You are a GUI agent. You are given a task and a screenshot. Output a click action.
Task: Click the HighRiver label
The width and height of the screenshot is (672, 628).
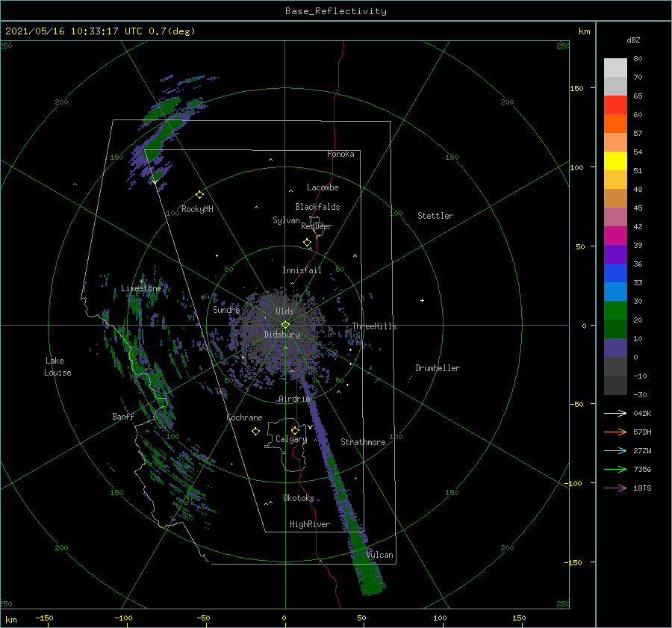(310, 524)
